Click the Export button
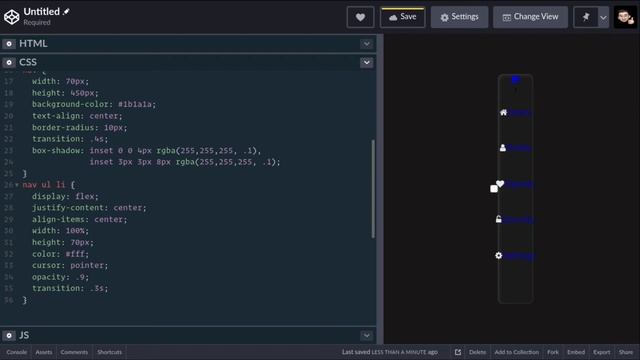The width and height of the screenshot is (640, 360). [602, 352]
